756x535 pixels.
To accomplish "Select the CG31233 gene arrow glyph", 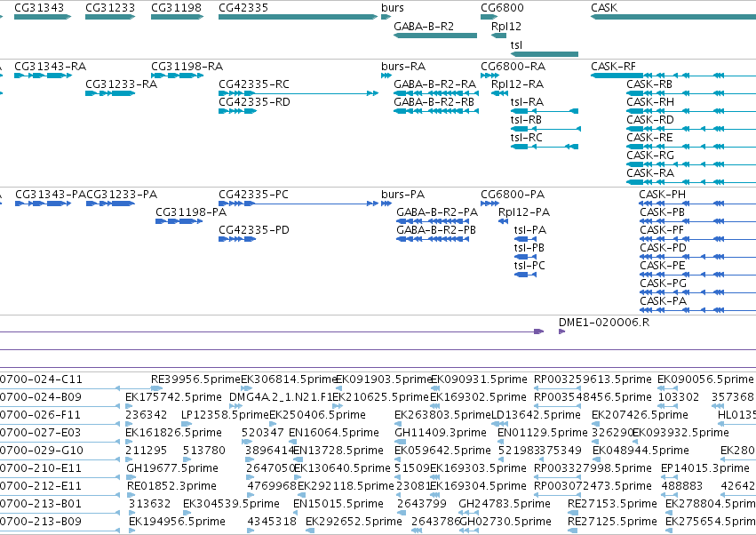I will pos(110,17).
